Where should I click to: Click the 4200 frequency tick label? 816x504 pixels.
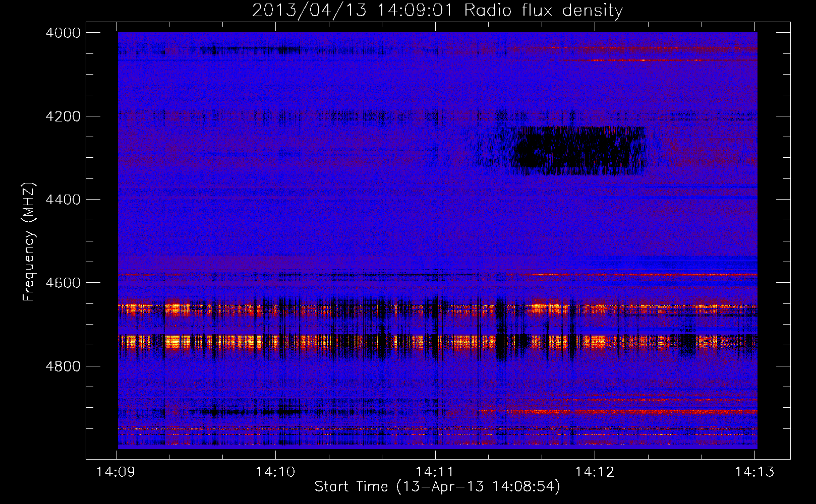tap(63, 116)
